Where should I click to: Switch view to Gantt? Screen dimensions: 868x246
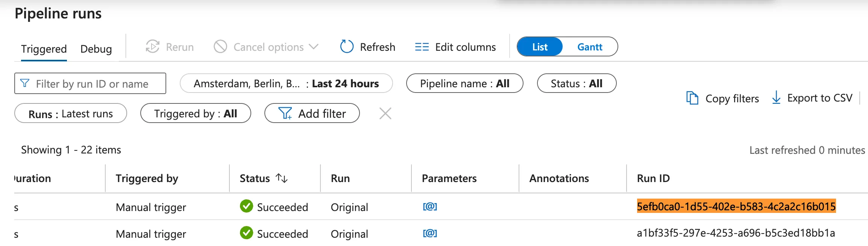(x=589, y=47)
